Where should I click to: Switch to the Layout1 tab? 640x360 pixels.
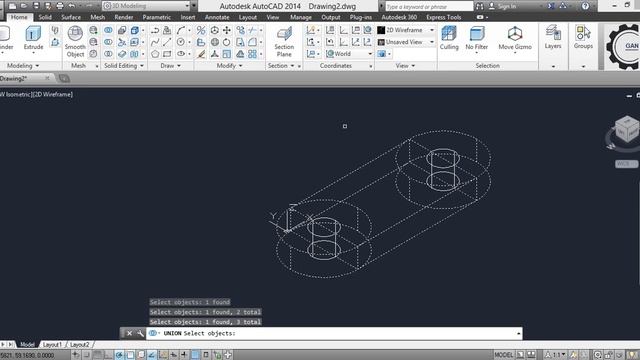click(x=52, y=344)
